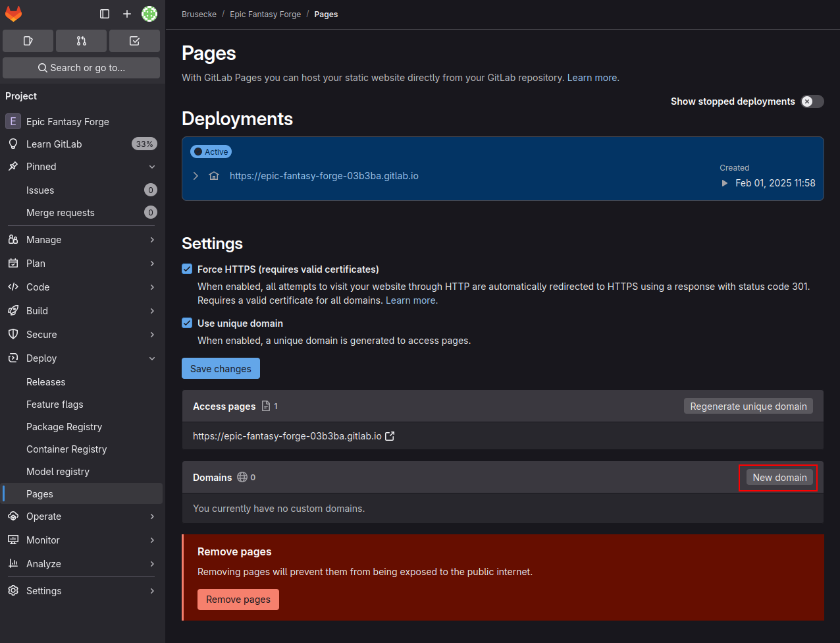This screenshot has width=840, height=643.
Task: Open the GitLab logo homepage
Action: [13, 14]
